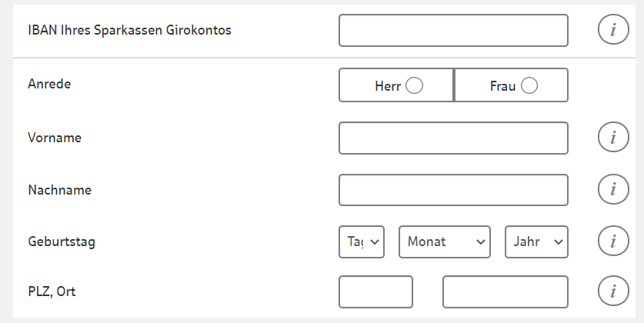The height and width of the screenshot is (323, 644).
Task: Open the Tag dropdown
Action: (x=362, y=241)
